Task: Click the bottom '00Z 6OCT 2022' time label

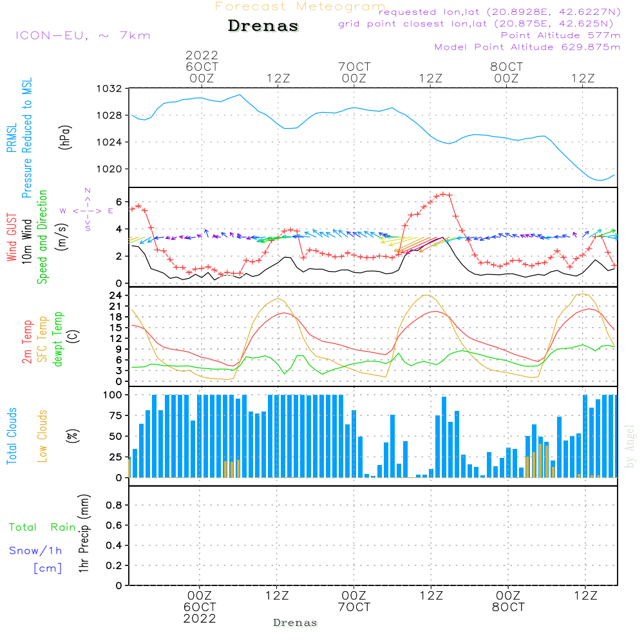Action: pyautogui.click(x=200, y=607)
